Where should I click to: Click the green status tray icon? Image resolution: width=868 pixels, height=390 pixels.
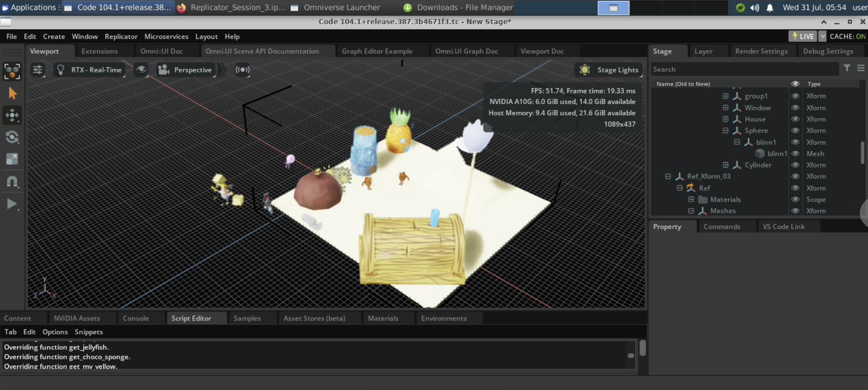pyautogui.click(x=740, y=8)
